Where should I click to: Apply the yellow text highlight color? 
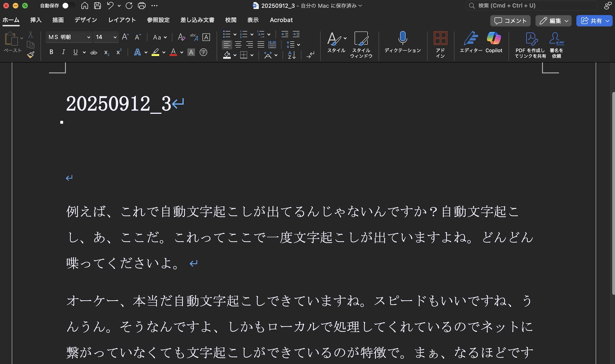[155, 52]
